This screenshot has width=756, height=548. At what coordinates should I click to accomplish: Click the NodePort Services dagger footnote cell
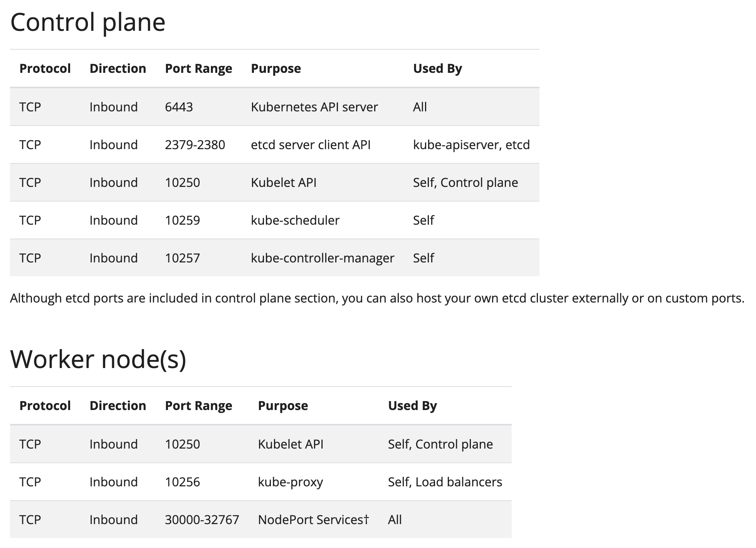(313, 519)
